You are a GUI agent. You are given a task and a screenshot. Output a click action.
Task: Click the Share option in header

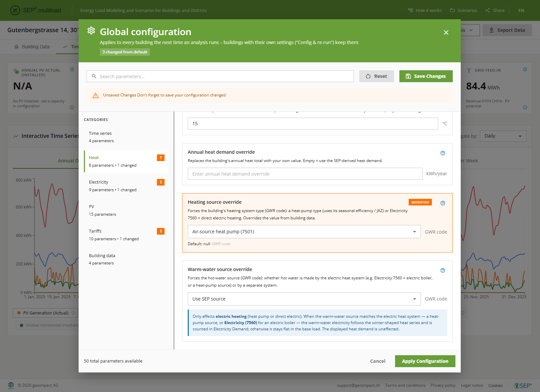pyautogui.click(x=495, y=10)
